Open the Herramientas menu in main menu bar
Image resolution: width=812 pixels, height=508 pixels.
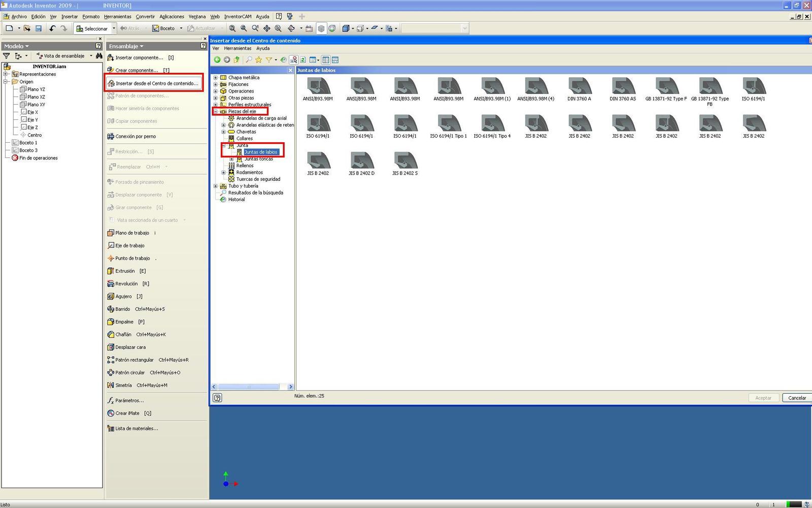pos(117,16)
